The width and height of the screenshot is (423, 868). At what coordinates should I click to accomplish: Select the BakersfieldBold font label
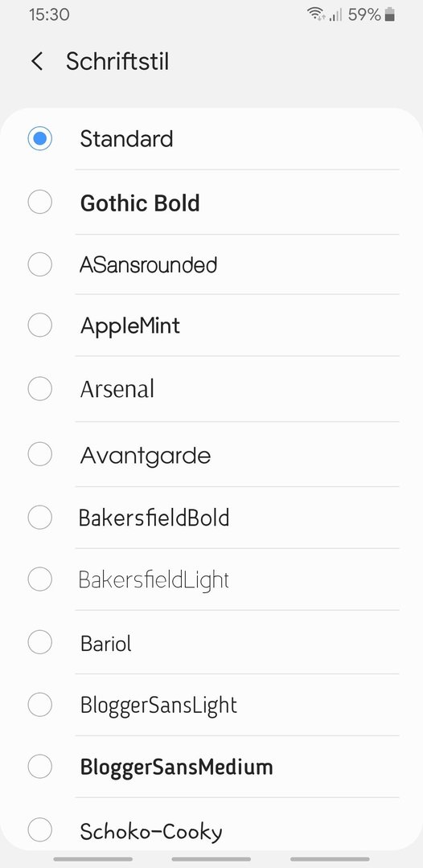click(154, 518)
